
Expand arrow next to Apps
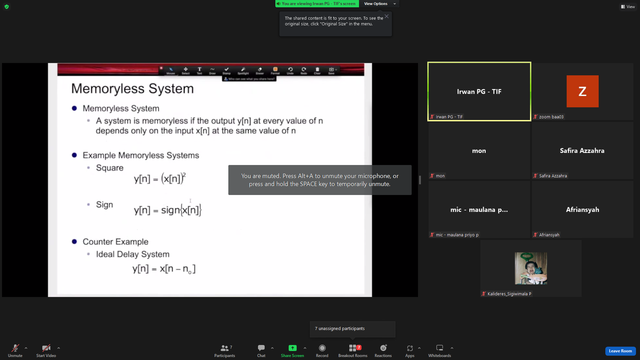click(x=419, y=348)
